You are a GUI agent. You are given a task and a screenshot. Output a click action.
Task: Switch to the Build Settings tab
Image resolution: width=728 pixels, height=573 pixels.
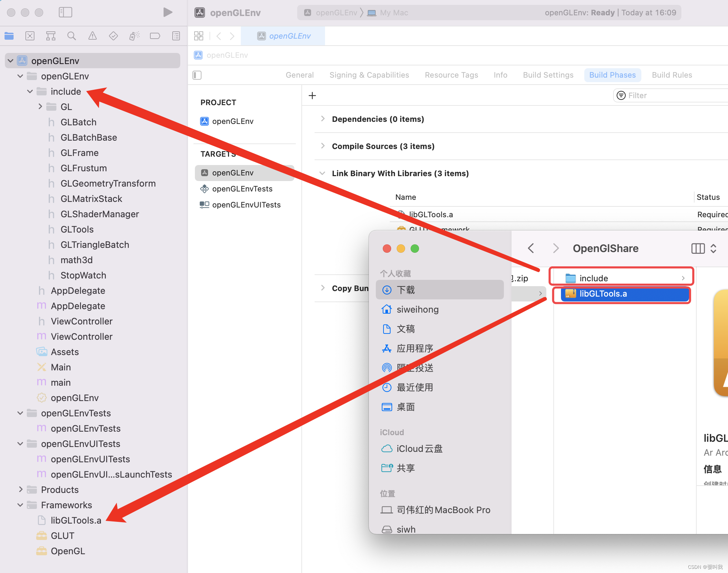point(548,75)
